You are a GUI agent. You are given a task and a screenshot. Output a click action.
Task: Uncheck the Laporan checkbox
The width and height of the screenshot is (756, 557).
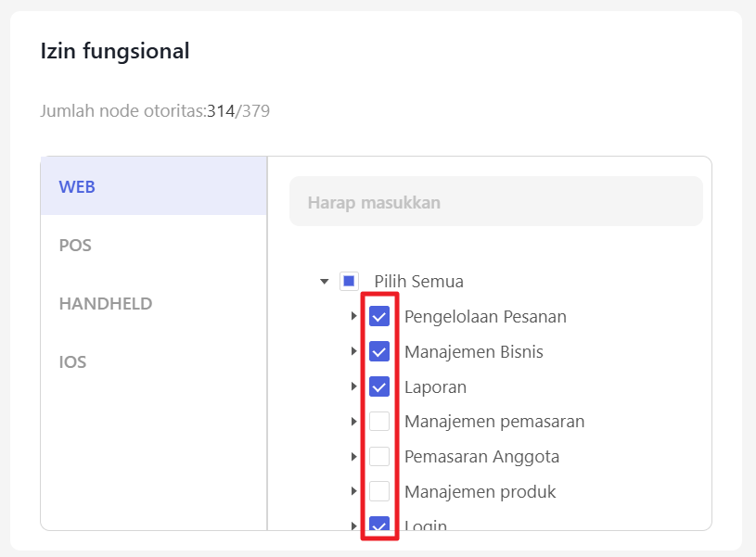(x=379, y=387)
